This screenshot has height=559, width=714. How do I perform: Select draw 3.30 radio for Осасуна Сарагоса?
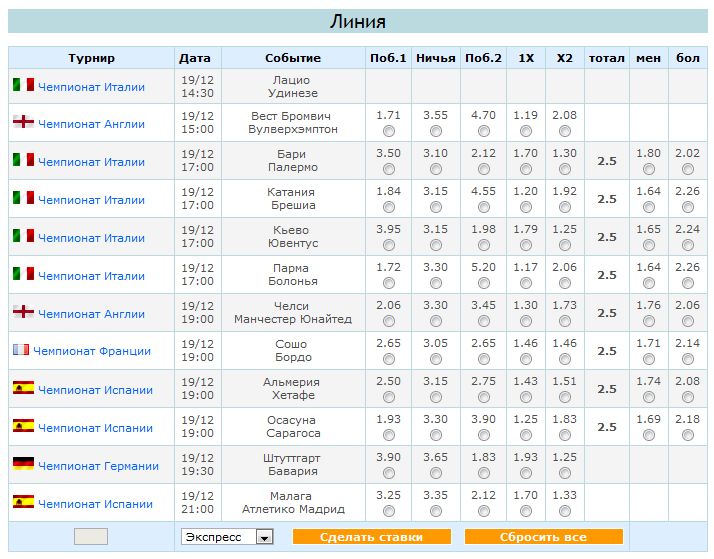tap(436, 436)
